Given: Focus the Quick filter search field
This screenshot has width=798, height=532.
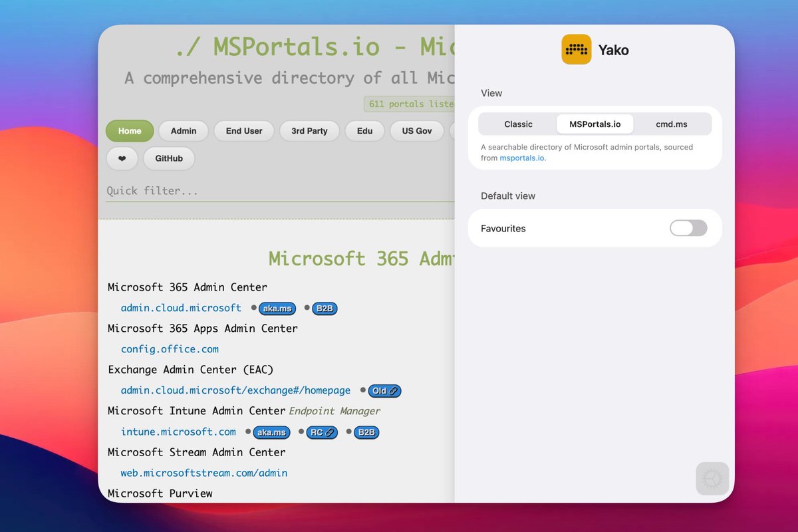Looking at the screenshot, I should click(x=280, y=191).
